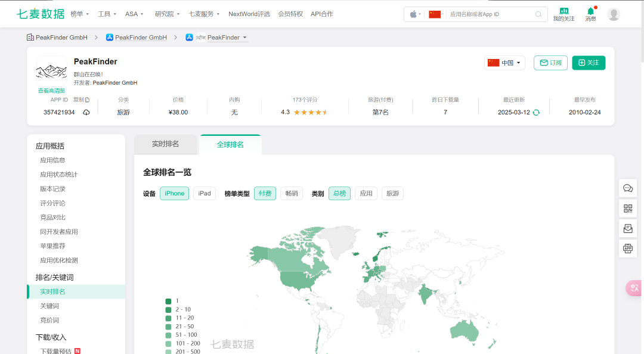Open 会员特权 menu item

point(290,14)
